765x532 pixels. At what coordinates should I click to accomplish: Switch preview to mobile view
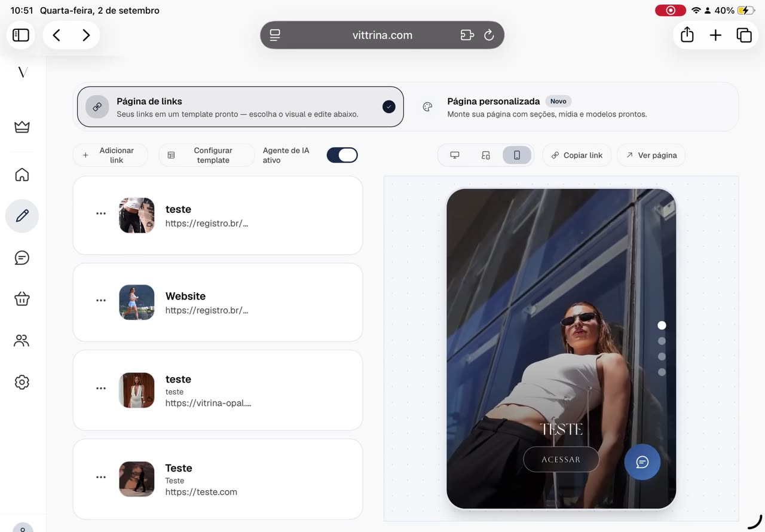517,155
